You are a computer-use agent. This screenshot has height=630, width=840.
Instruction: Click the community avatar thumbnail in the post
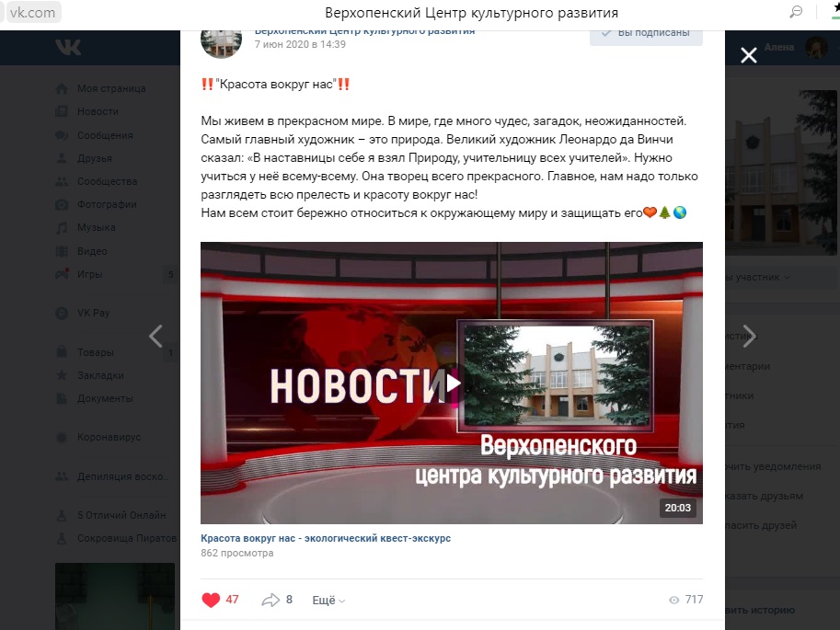click(x=221, y=43)
